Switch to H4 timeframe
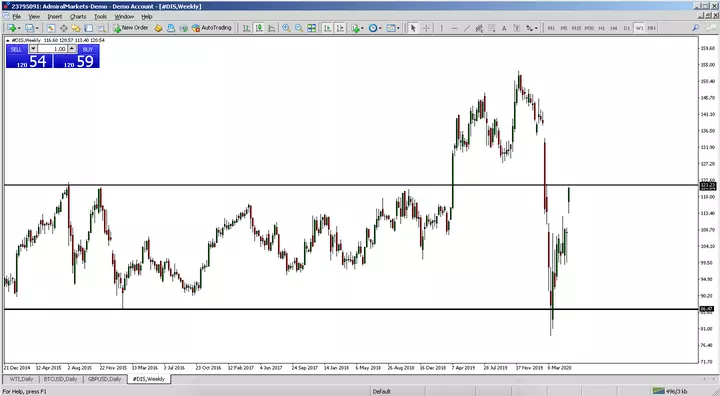This screenshot has width=720, height=396. (x=614, y=28)
